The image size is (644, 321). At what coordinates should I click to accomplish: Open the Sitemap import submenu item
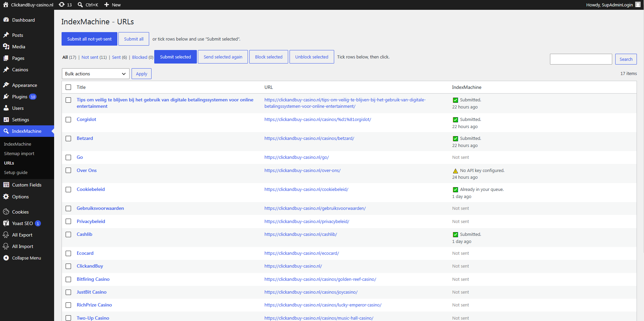(19, 153)
